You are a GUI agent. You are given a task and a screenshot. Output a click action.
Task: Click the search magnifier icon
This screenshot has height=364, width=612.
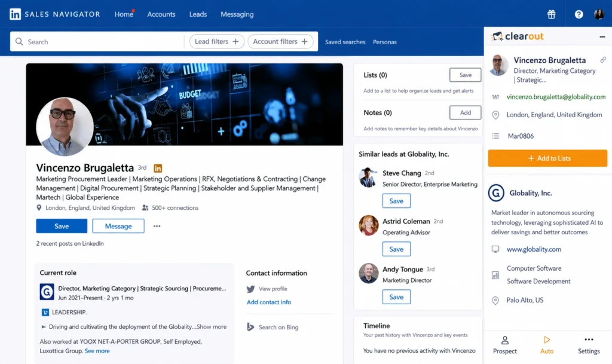tap(19, 41)
